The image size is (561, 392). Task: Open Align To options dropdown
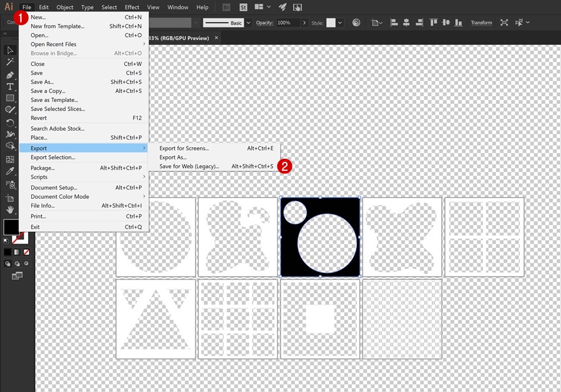(377, 23)
